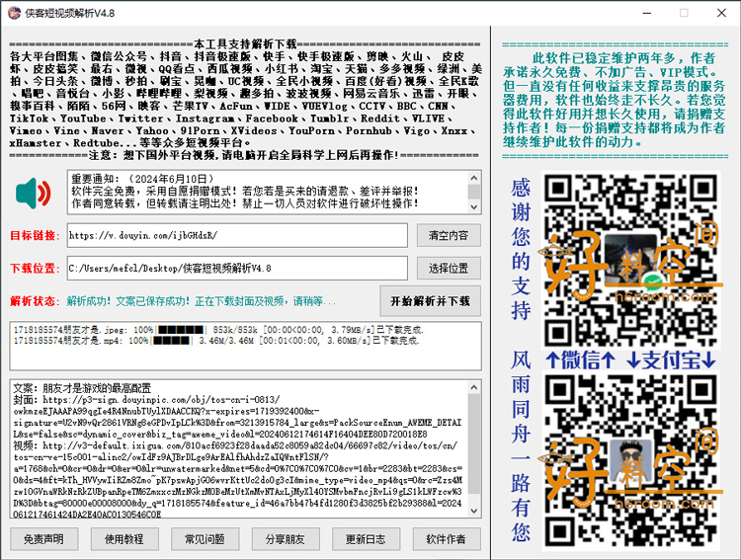Viewport: 741px width, 560px height.
Task: Click the 分享朋友 button
Action: tap(286, 539)
